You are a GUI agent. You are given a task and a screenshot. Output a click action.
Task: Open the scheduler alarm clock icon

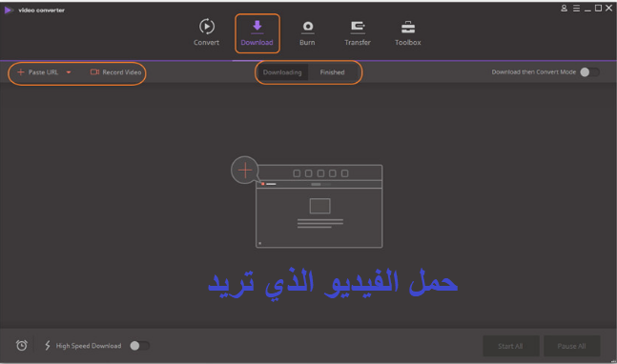tap(22, 346)
